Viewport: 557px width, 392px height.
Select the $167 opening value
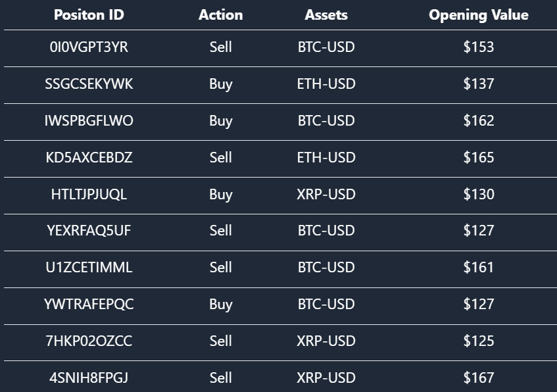478,378
